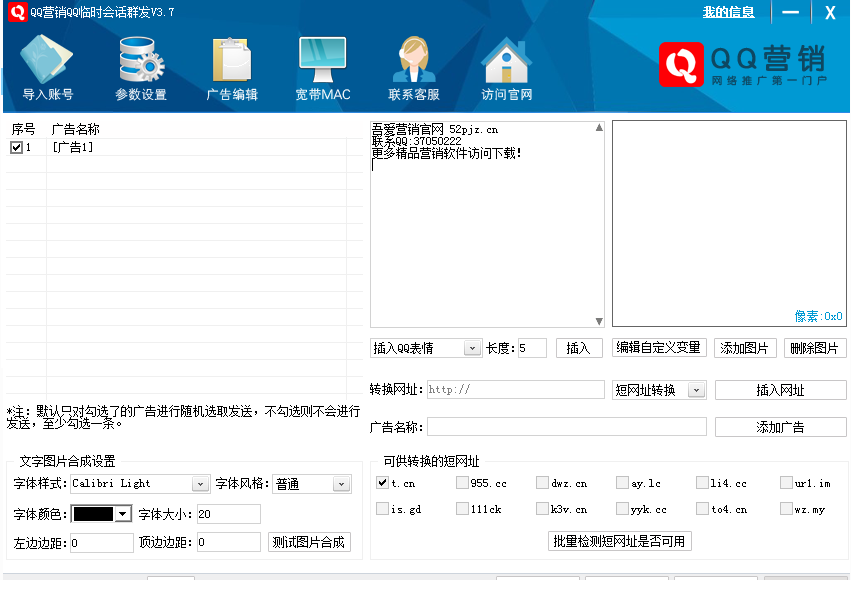Image resolution: width=851 pixels, height=603 pixels.
Task: Enable the li4.cc short URL option
Action: pyautogui.click(x=702, y=483)
